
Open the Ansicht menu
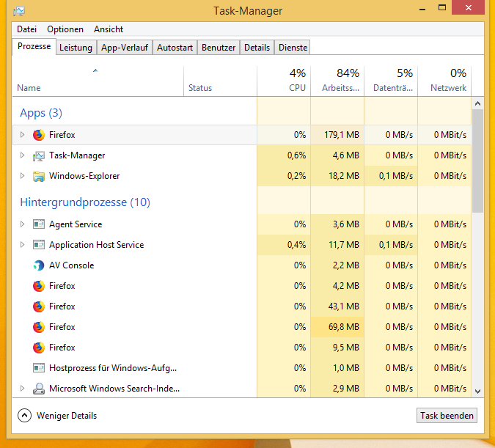109,29
